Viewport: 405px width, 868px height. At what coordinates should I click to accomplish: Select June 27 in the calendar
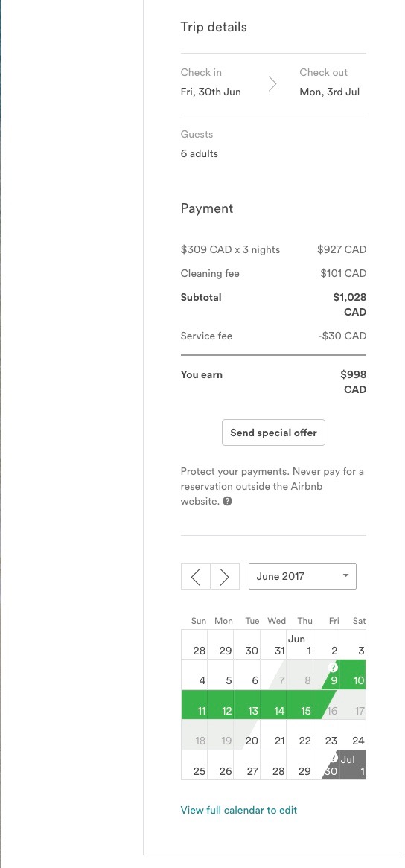tap(246, 765)
